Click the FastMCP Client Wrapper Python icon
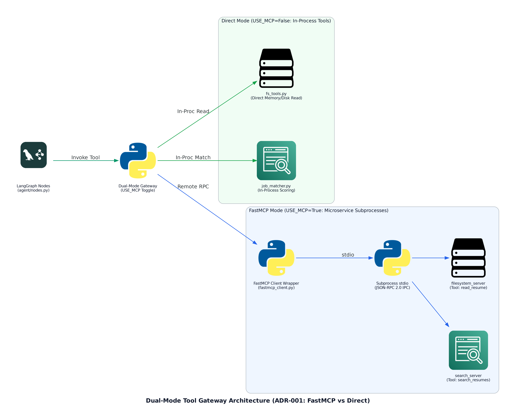The image size is (516, 420). pyautogui.click(x=276, y=258)
